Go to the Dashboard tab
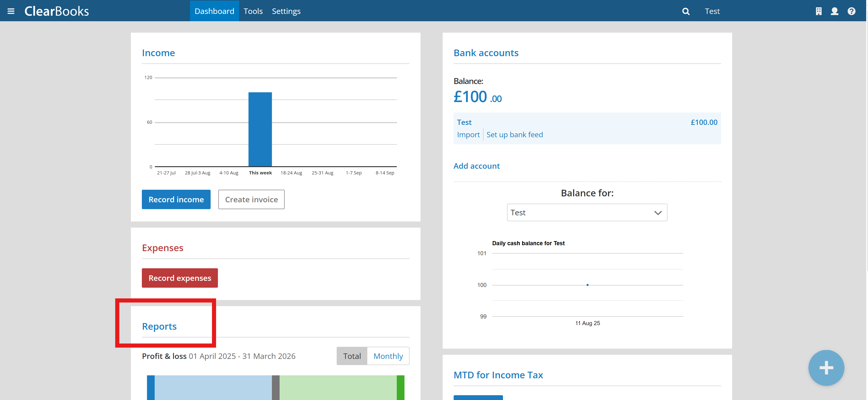This screenshot has width=868, height=400. pos(214,11)
